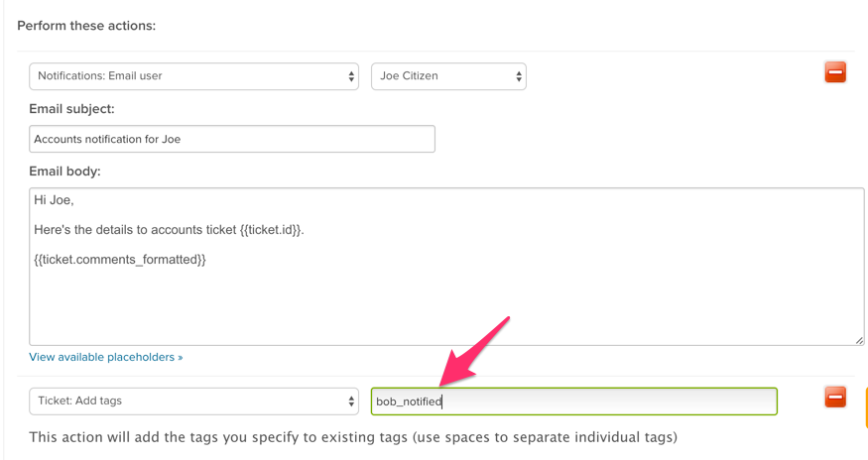The width and height of the screenshot is (868, 460).
Task: Click empty area of the email body textarea
Action: click(446, 304)
